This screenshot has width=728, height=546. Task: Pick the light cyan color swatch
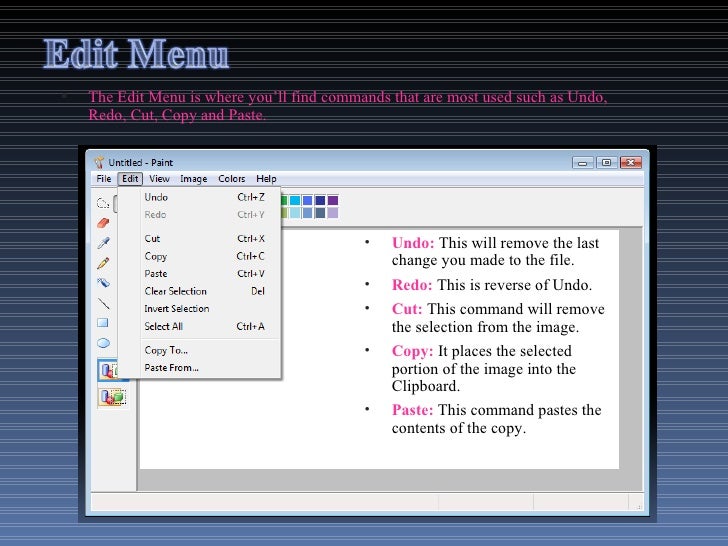coord(295,213)
